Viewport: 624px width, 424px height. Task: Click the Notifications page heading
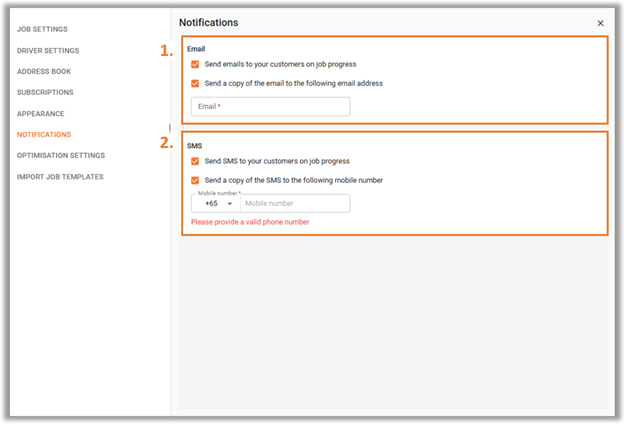tap(209, 23)
